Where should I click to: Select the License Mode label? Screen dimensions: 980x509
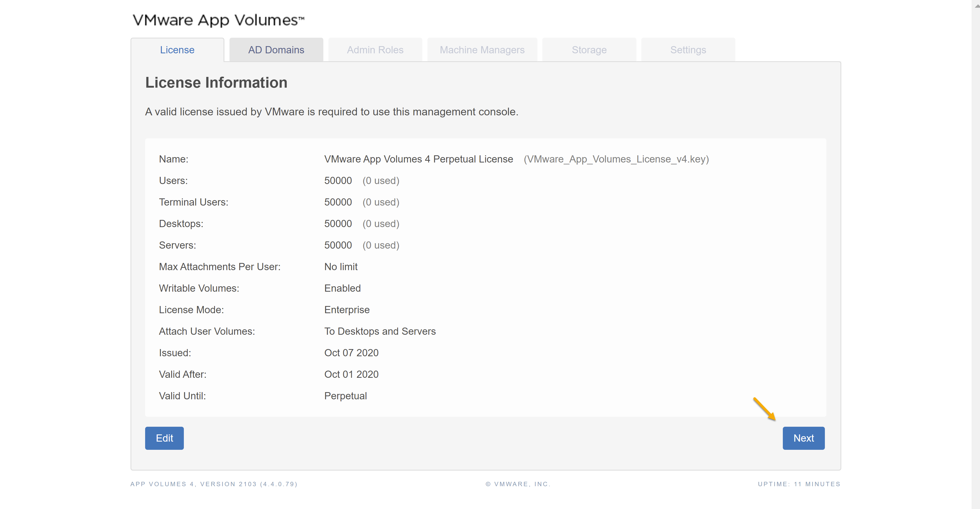tap(191, 310)
